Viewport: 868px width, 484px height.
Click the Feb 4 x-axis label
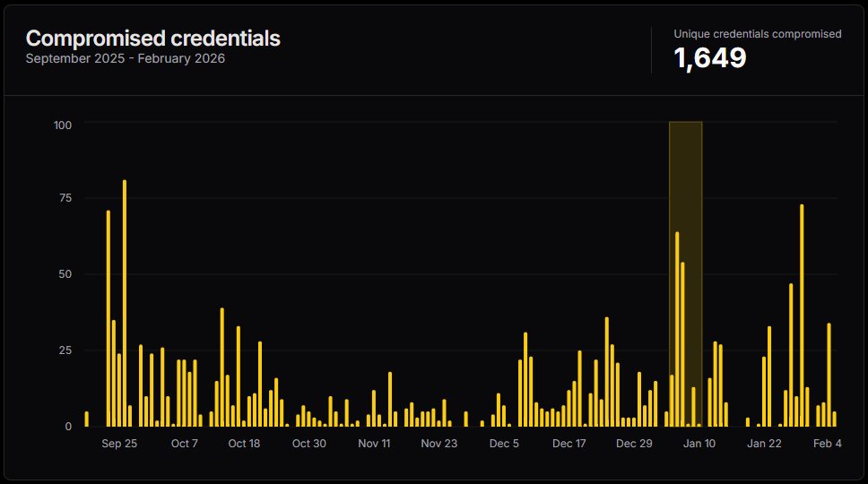click(x=827, y=444)
